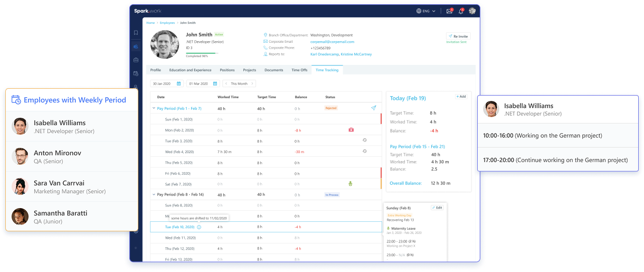Switch to the Profile tab
This screenshot has width=644, height=272.
tap(156, 70)
